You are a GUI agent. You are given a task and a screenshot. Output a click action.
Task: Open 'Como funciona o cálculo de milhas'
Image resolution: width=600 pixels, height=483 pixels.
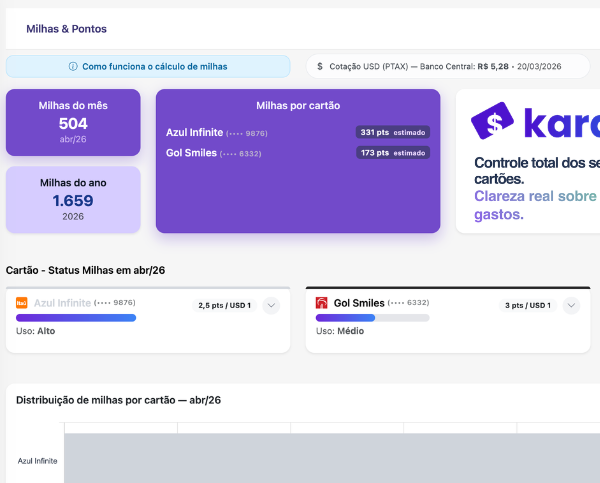pos(148,67)
